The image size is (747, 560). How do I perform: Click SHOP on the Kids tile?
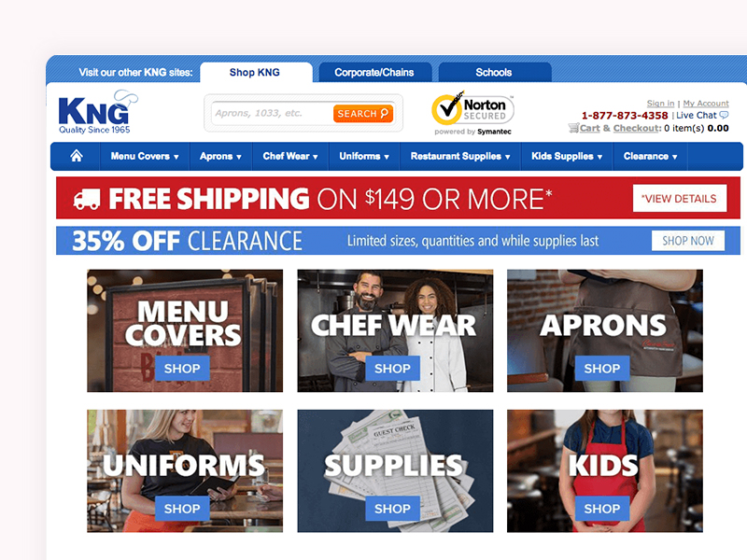coord(602,509)
